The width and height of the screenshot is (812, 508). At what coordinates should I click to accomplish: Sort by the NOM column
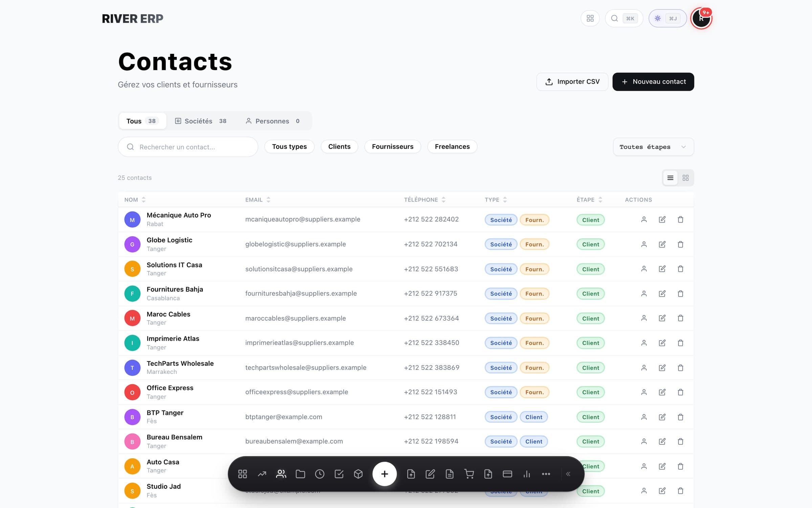coord(135,200)
